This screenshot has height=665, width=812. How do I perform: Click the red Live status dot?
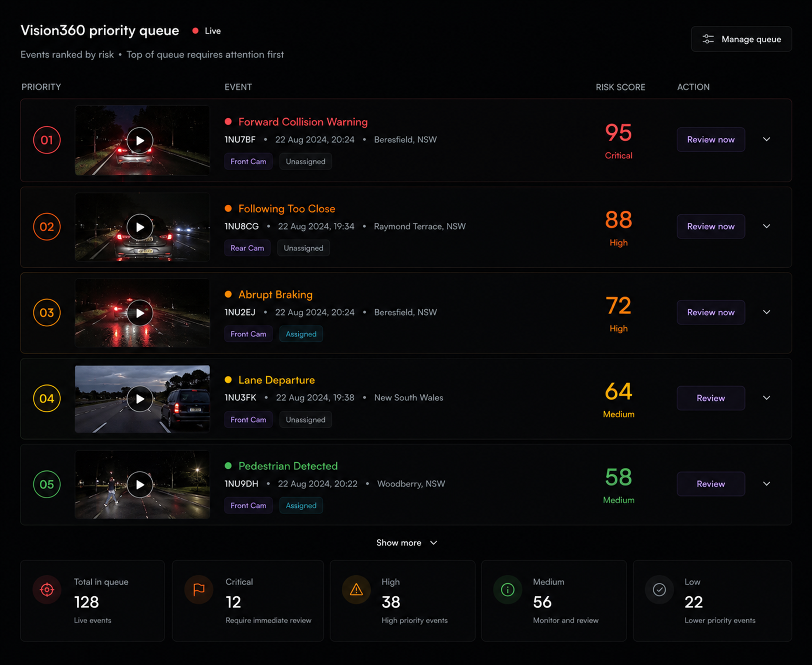[195, 31]
